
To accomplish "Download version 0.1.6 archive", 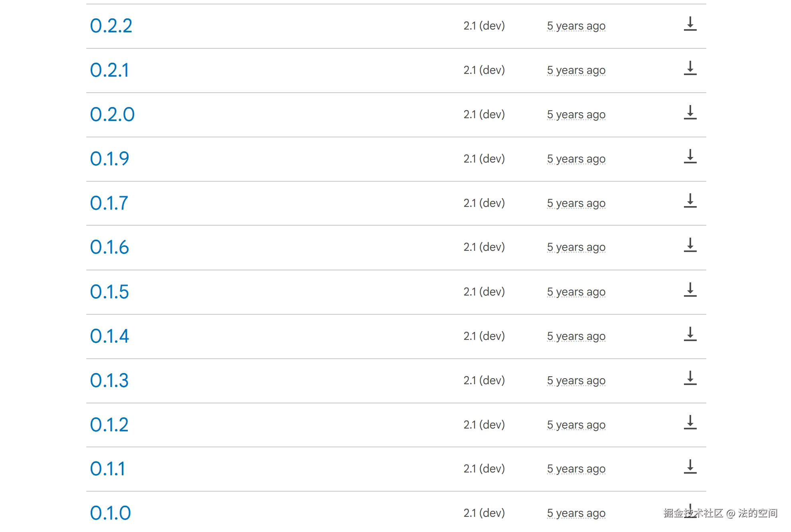I will tap(690, 245).
